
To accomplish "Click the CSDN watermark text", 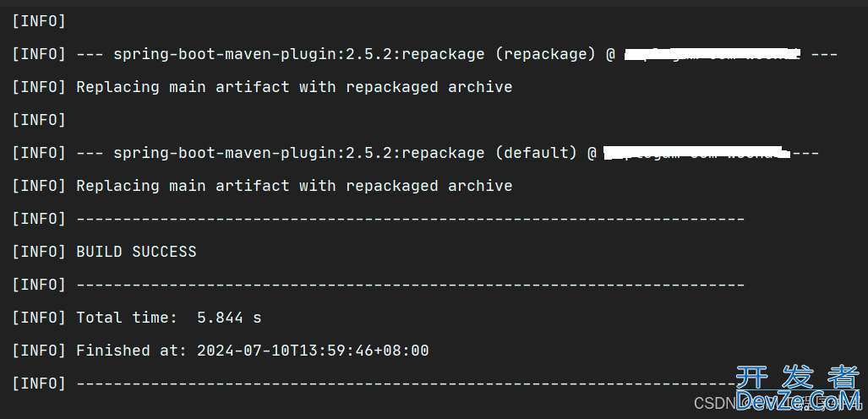I will click(713, 403).
